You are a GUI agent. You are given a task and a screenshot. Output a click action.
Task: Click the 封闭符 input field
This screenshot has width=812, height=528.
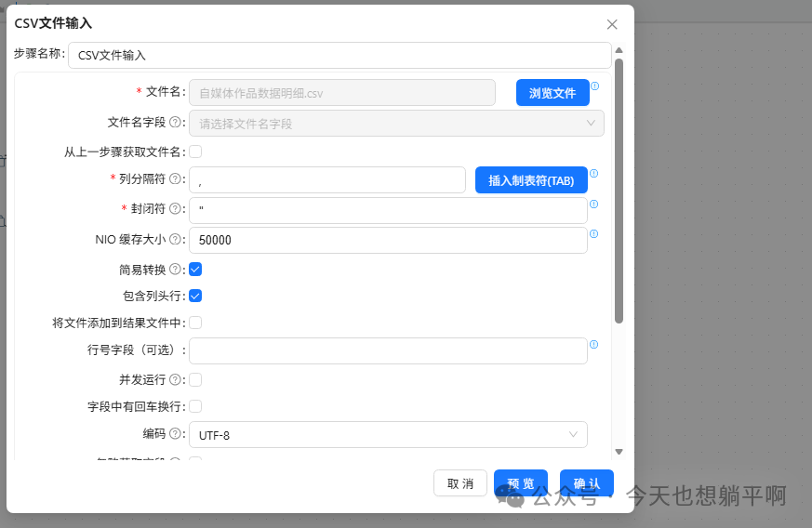point(388,210)
